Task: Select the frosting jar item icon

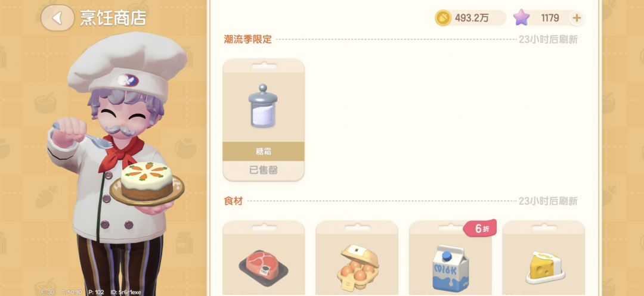Action: (x=263, y=106)
